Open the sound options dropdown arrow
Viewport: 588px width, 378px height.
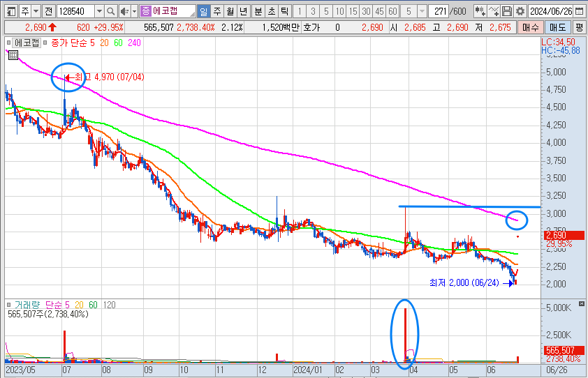point(135,11)
